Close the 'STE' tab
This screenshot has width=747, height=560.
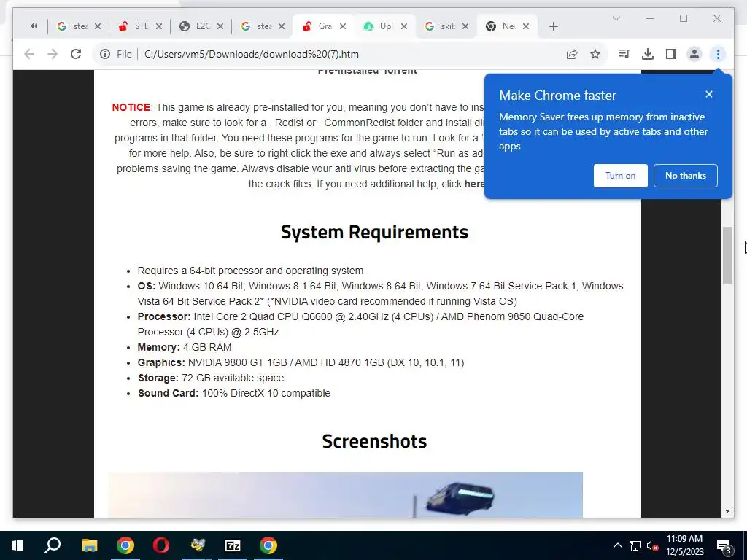[x=159, y=26]
